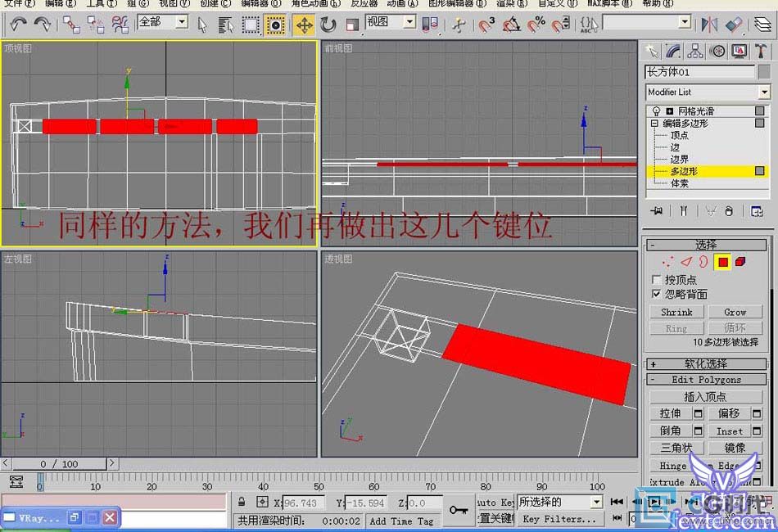The image size is (778, 532).
Task: Open the Display panel tab
Action: [x=740, y=51]
